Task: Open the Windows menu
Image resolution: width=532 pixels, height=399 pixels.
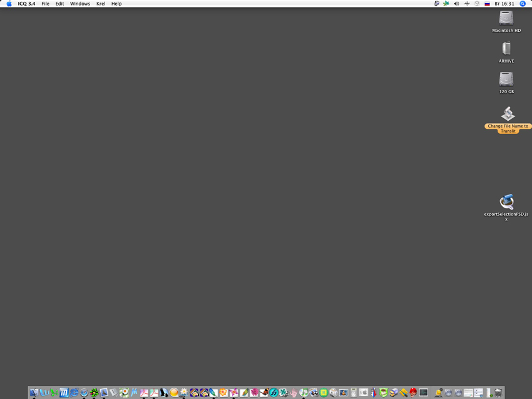Action: pyautogui.click(x=80, y=4)
